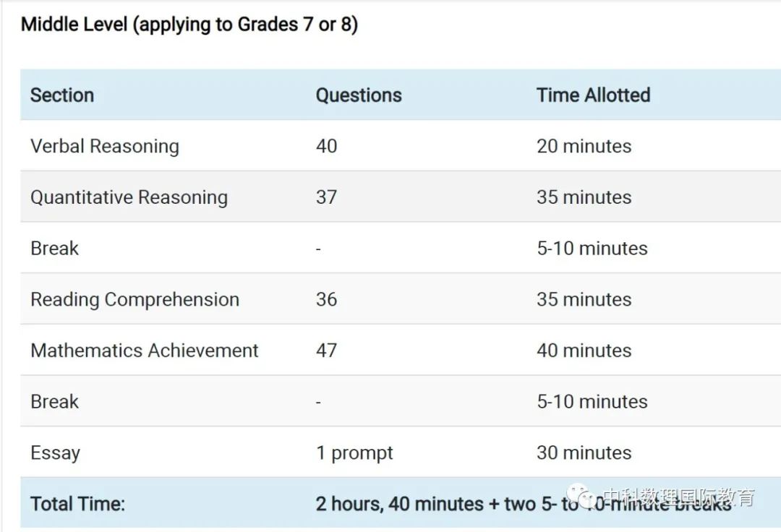Select the Section column header
The height and width of the screenshot is (532, 781).
[x=62, y=95]
